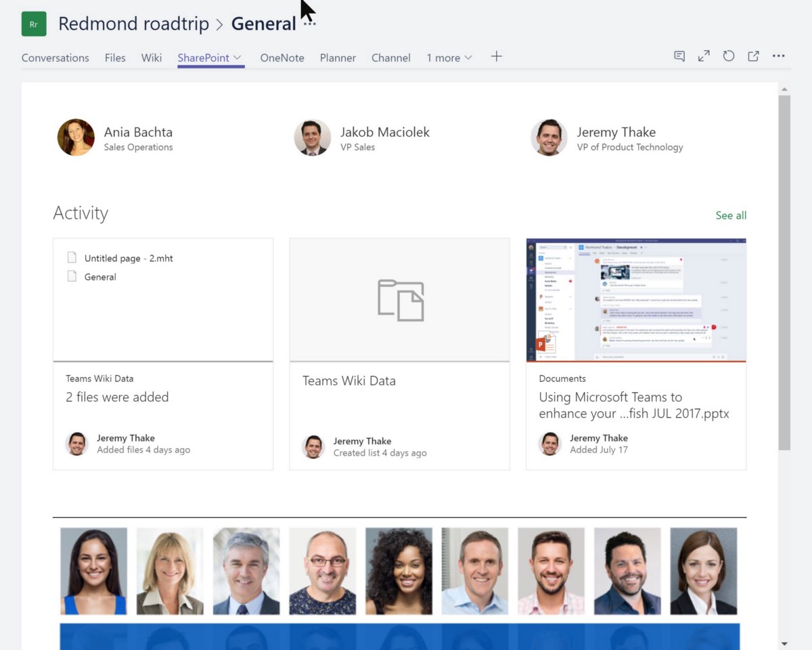The width and height of the screenshot is (812, 650).
Task: Click the last headshot, woman in black blazer
Action: click(x=704, y=571)
